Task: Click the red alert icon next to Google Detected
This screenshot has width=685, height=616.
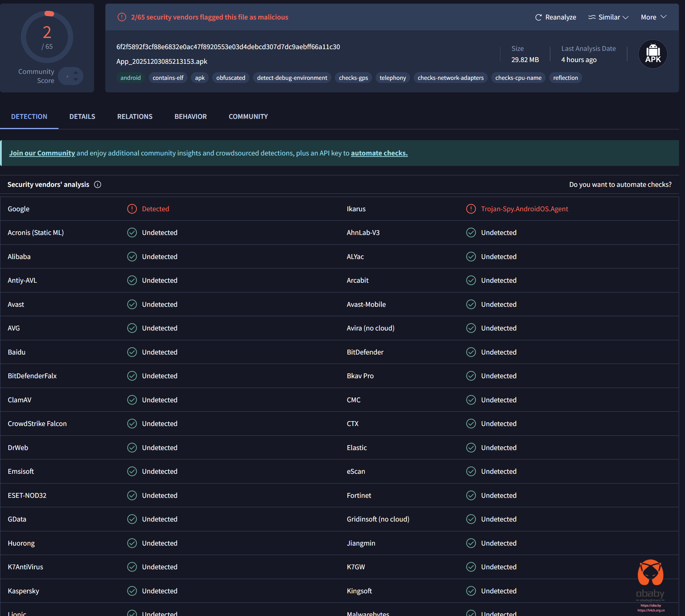Action: 132,209
